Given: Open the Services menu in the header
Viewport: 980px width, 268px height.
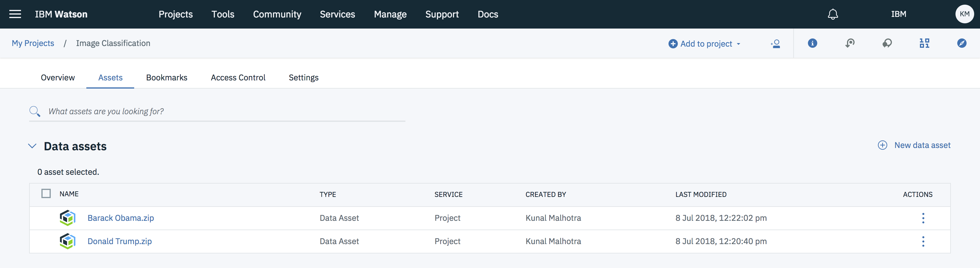Looking at the screenshot, I should (x=337, y=14).
